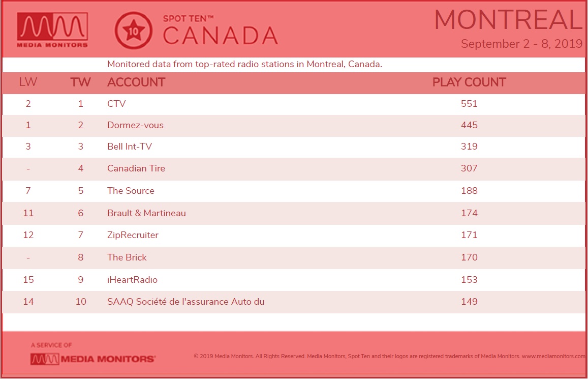
Task: Click the LW column header
Action: tap(28, 82)
